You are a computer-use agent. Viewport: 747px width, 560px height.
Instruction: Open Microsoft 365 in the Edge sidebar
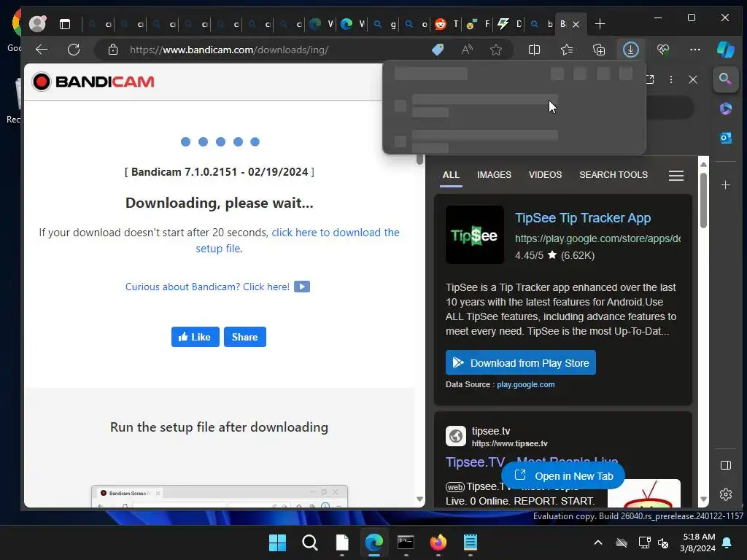726,109
